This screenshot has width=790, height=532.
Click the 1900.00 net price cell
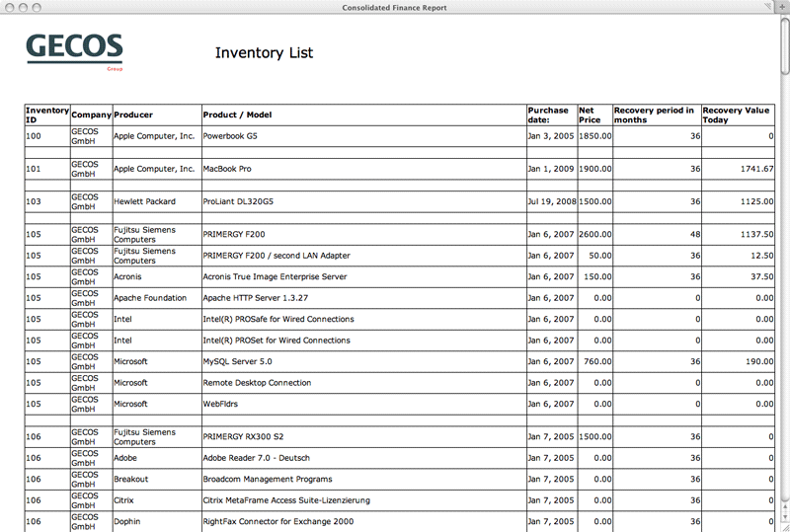point(595,169)
